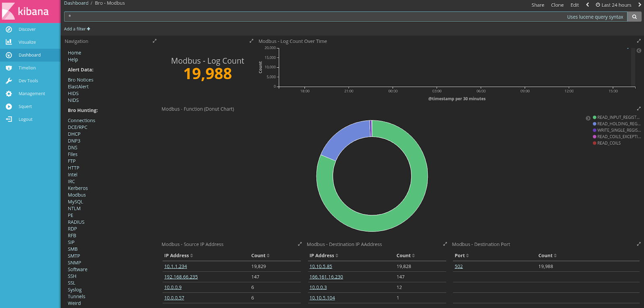Toggle sort on Source IP Address column
The image size is (644, 308).
pyautogui.click(x=192, y=256)
